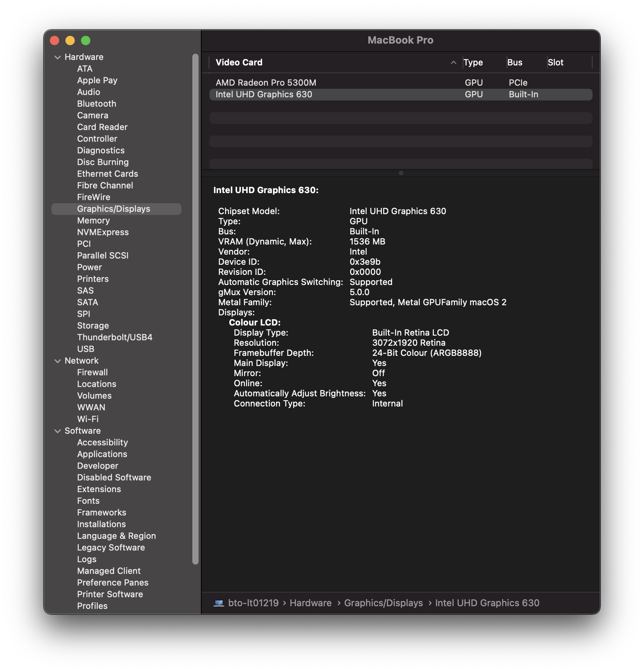Open Apple Pay in the sidebar
The image size is (644, 672).
97,81
